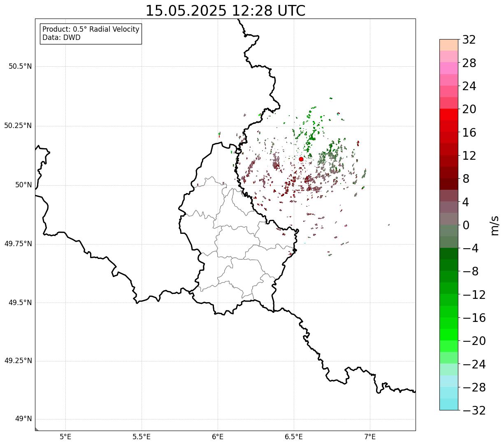Click the 50°N latitude label
504x445 pixels.
click(23, 185)
